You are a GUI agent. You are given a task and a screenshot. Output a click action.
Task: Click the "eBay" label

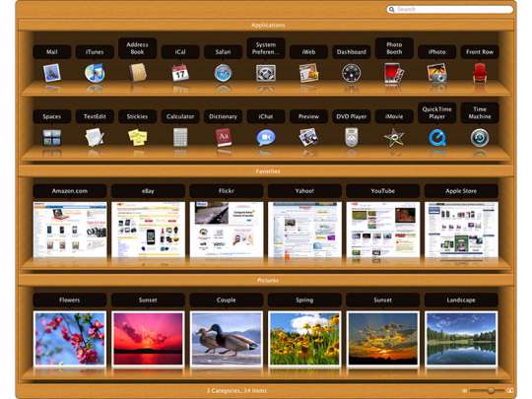tap(148, 191)
